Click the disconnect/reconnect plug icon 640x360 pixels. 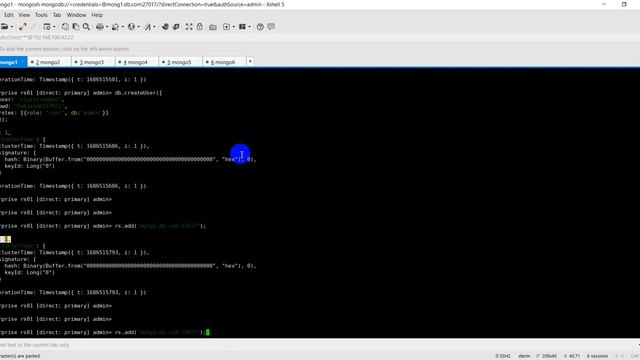[22, 27]
